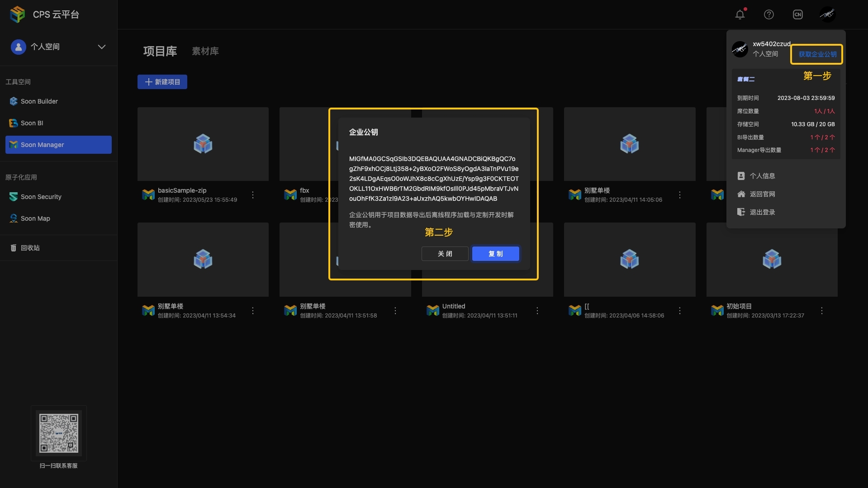Open Soon Security application
Viewport: 868px width, 488px height.
41,197
